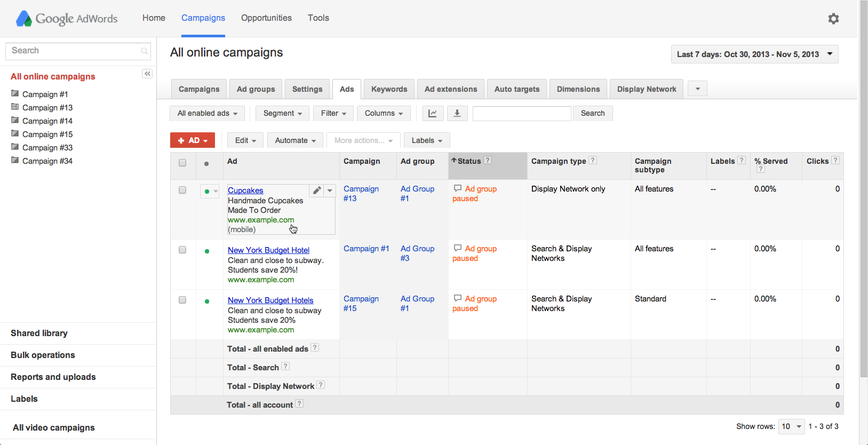
Task: Collapse the left navigation panel
Action: pyautogui.click(x=147, y=74)
